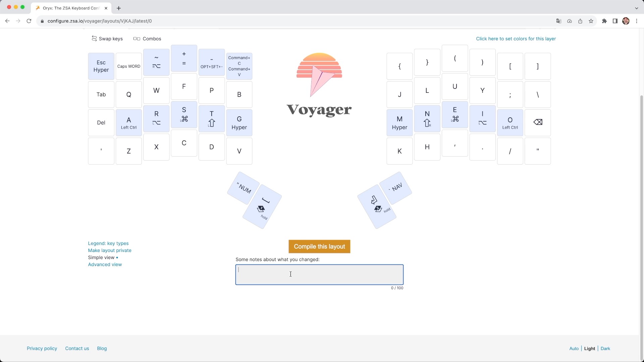
Task: Select the backslash key
Action: click(x=538, y=95)
